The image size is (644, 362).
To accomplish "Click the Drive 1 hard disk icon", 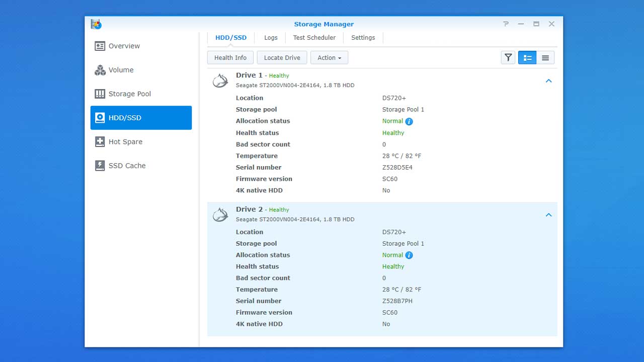I will click(x=220, y=81).
